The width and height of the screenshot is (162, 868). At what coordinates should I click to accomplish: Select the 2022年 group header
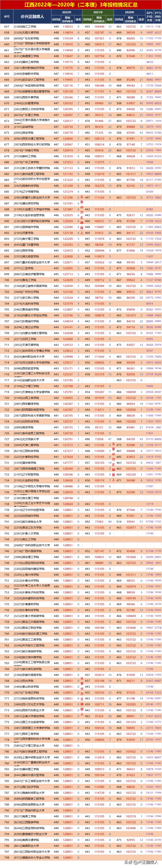67,12
